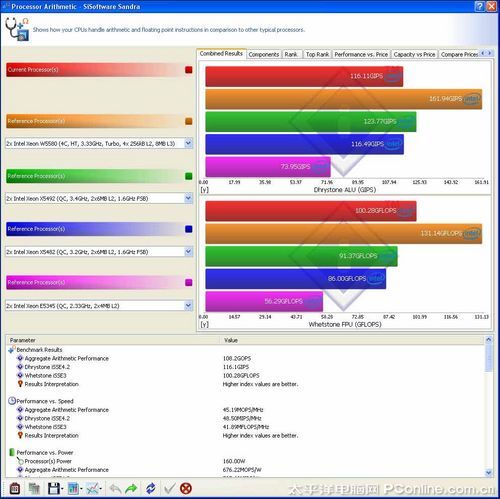Toggle the green Reference Processor checkbox
The image size is (500, 499).
[x=189, y=176]
